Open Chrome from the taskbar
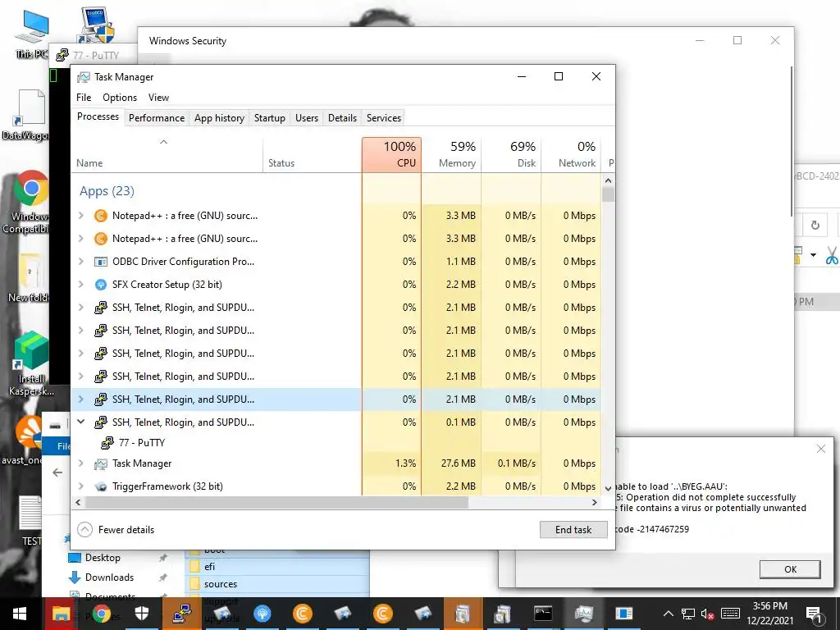Viewport: 840px width, 630px height. 101,614
